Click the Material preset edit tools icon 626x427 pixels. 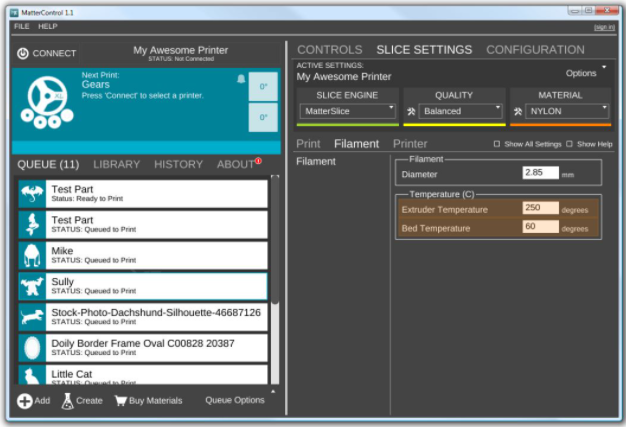coord(518,111)
